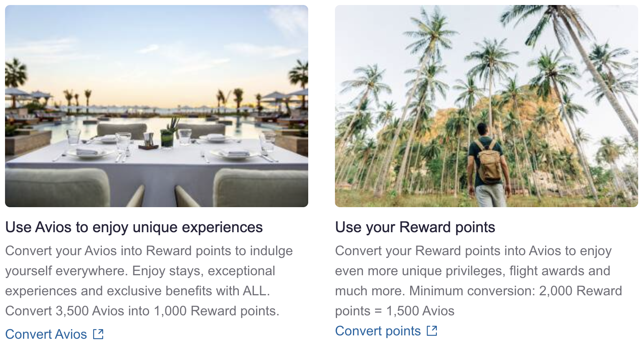Screen dimensions: 644x350
Task: Select the heading 'Use your Reward points'
Action: (x=415, y=227)
